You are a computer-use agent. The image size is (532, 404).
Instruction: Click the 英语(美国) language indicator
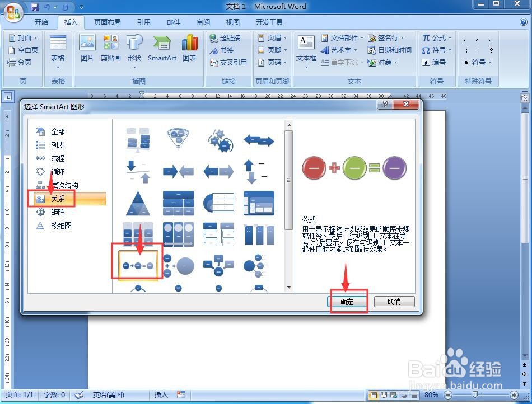tap(108, 395)
